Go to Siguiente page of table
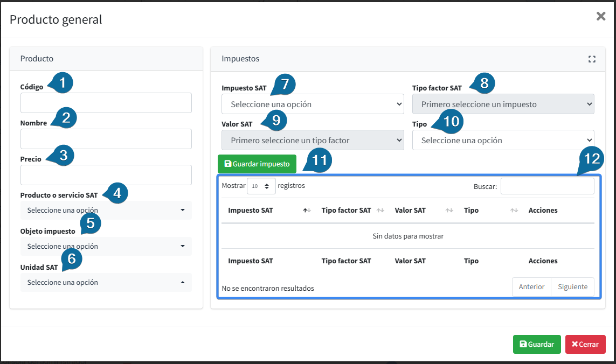The height and width of the screenshot is (364, 616). pos(572,287)
